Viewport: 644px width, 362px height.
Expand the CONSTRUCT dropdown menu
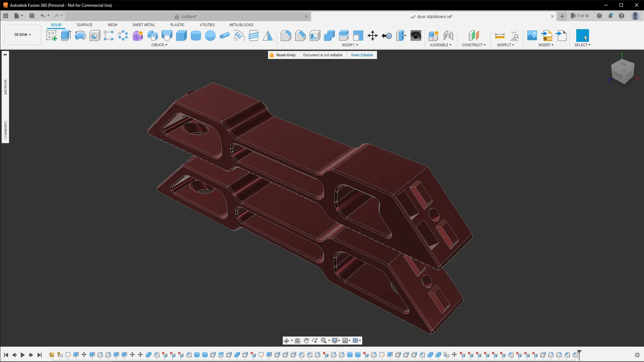(x=473, y=45)
